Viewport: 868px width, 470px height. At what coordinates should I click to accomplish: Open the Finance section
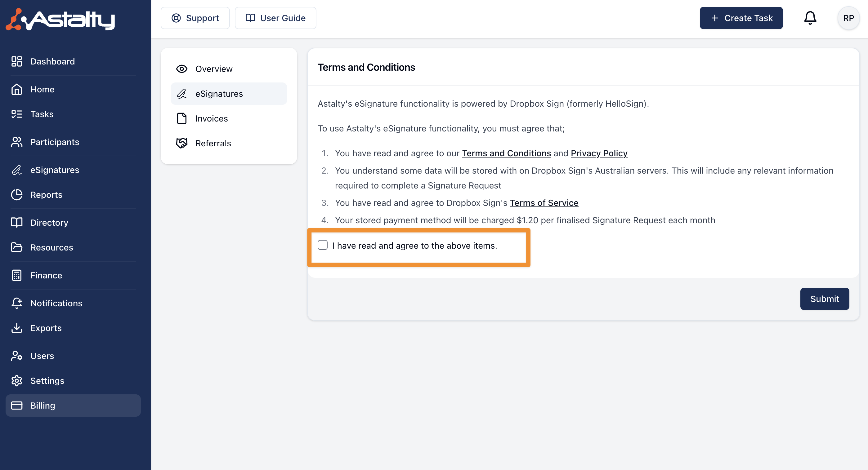[46, 275]
